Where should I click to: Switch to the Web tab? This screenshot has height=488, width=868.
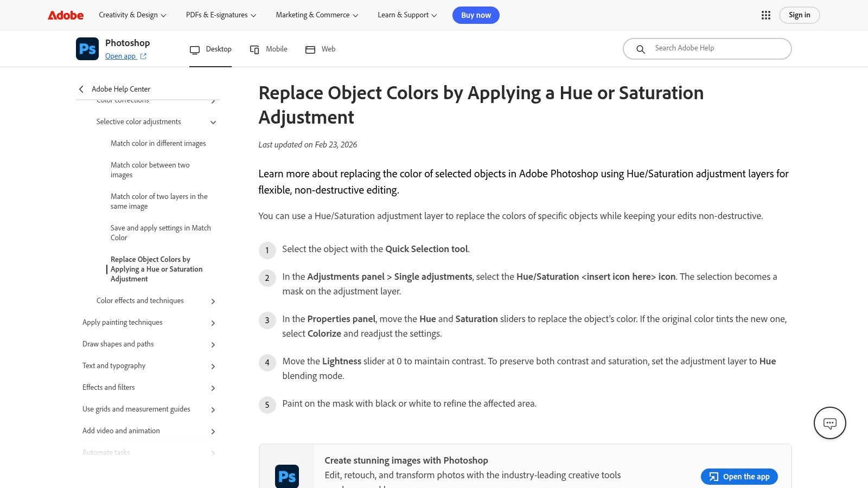tap(320, 49)
